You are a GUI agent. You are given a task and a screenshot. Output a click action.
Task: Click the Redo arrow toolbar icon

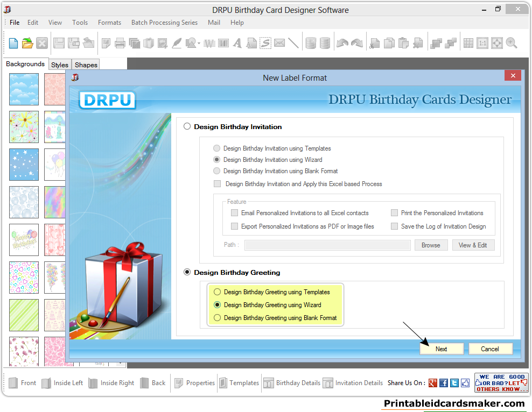point(356,44)
